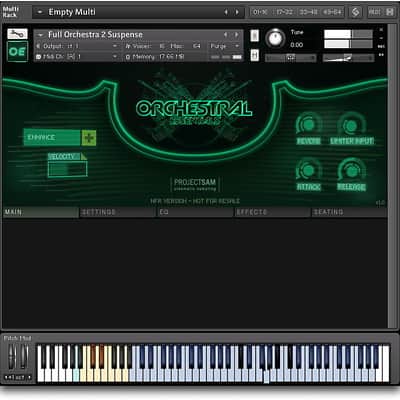
Task: Click the green plus button beside Enhance
Action: [89, 137]
